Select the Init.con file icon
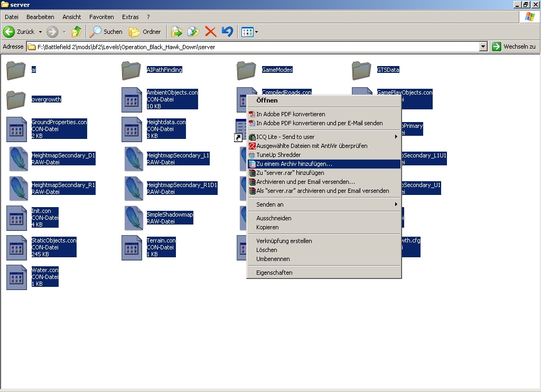541x392 pixels. [x=16, y=218]
